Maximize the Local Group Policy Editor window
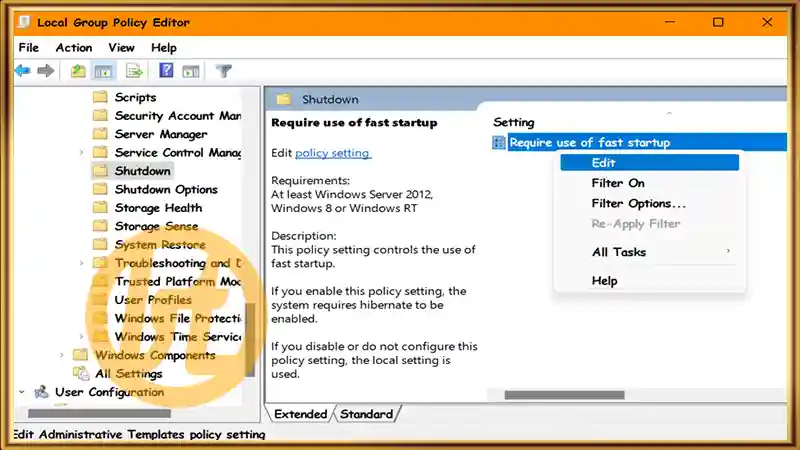 pyautogui.click(x=718, y=22)
